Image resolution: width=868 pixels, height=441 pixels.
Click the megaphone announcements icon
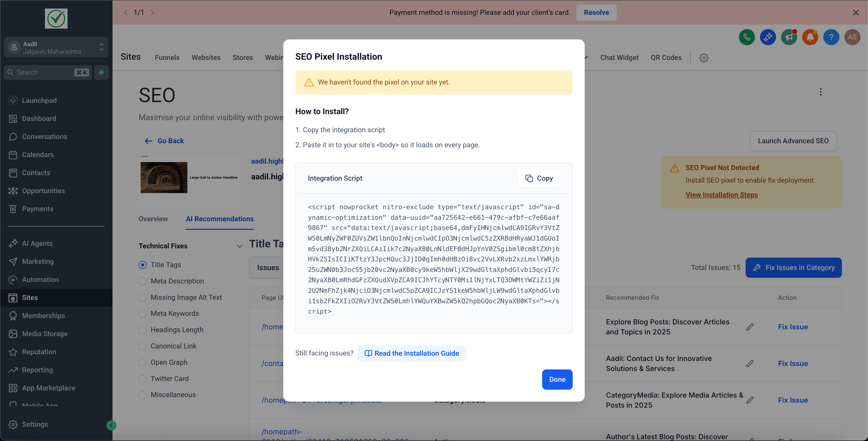click(x=789, y=37)
